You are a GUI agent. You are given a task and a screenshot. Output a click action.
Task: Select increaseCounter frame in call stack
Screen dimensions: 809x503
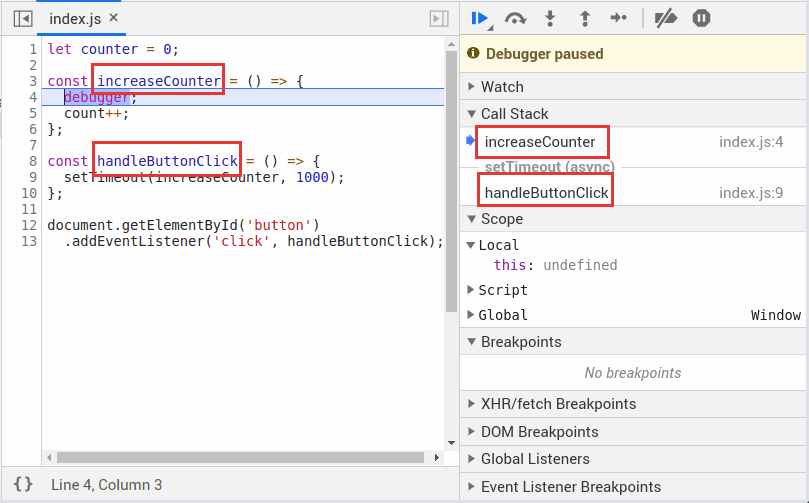[x=540, y=142]
